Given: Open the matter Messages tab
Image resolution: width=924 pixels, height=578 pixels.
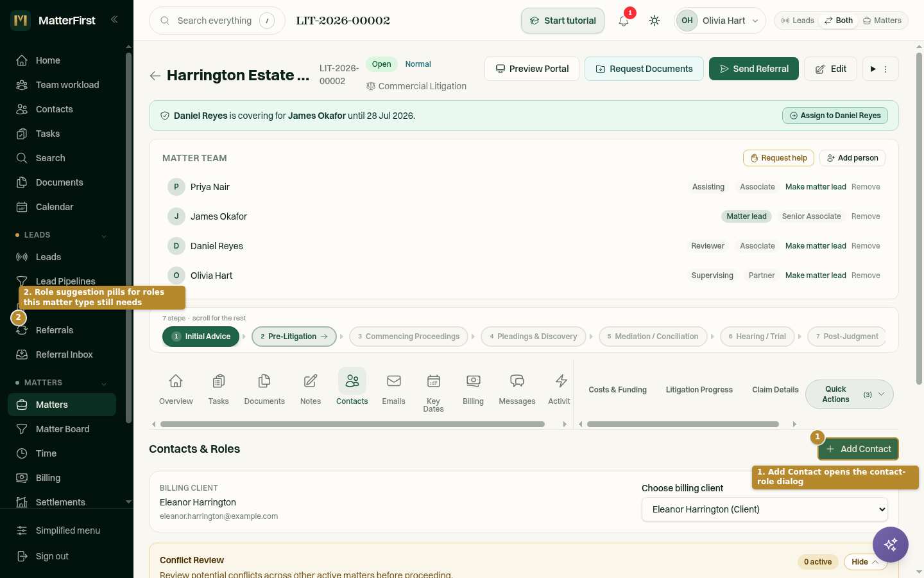Looking at the screenshot, I should [517, 389].
